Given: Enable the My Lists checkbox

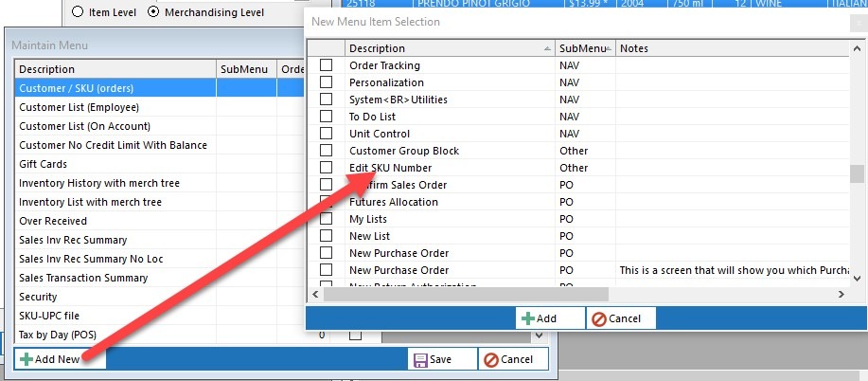Looking at the screenshot, I should tap(327, 219).
